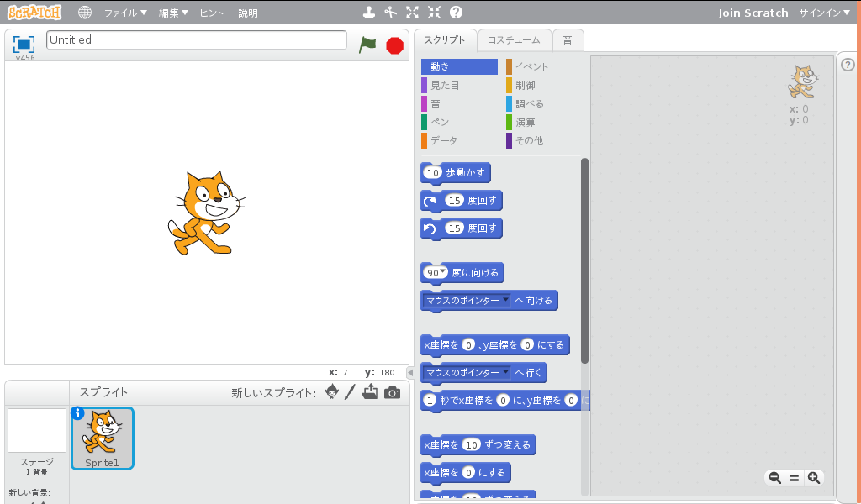Select the 動き block category

coord(459,66)
